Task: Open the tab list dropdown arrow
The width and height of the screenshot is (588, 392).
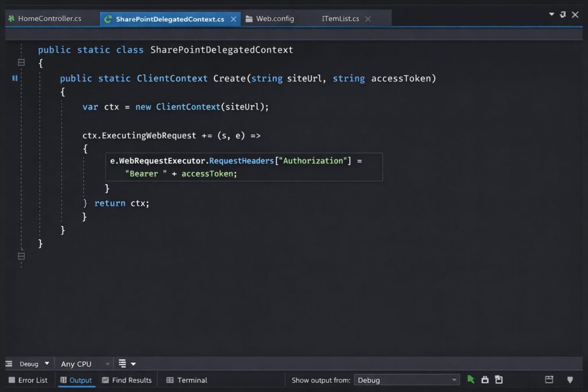Action: (x=552, y=14)
